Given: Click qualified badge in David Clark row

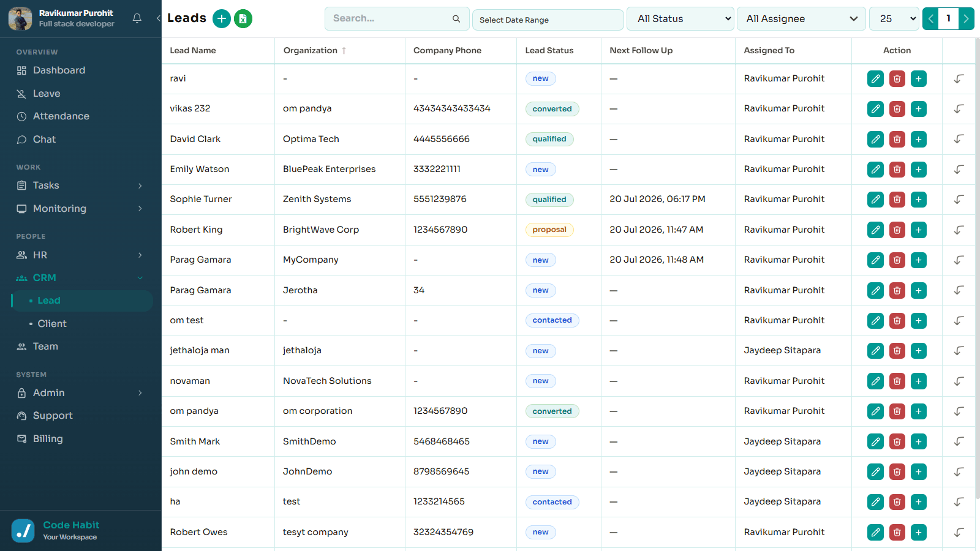Looking at the screenshot, I should tap(549, 140).
